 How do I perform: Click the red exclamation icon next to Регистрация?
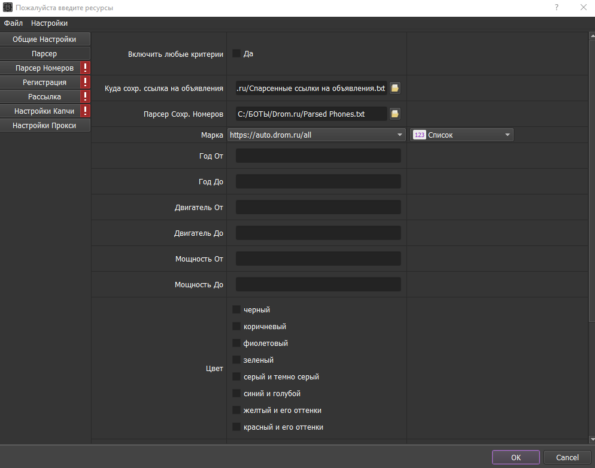[x=85, y=82]
